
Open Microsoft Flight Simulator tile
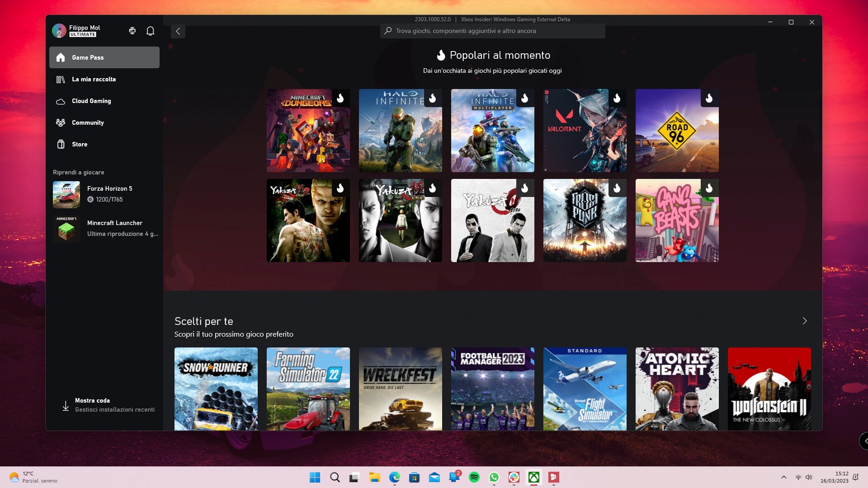pyautogui.click(x=585, y=389)
